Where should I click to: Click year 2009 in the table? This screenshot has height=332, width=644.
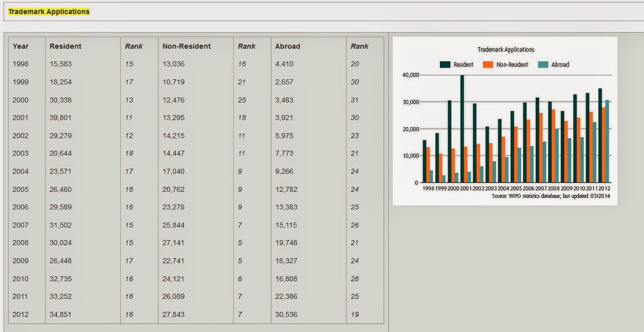tap(21, 261)
